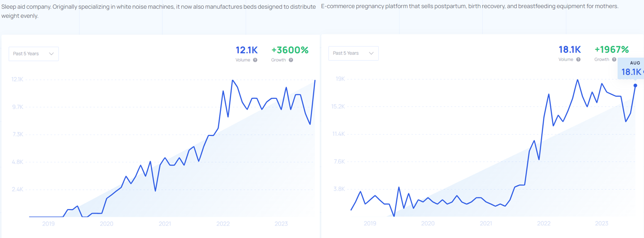644x238 pixels.
Task: Click the 19K y-axis label
Action: pyautogui.click(x=340, y=79)
